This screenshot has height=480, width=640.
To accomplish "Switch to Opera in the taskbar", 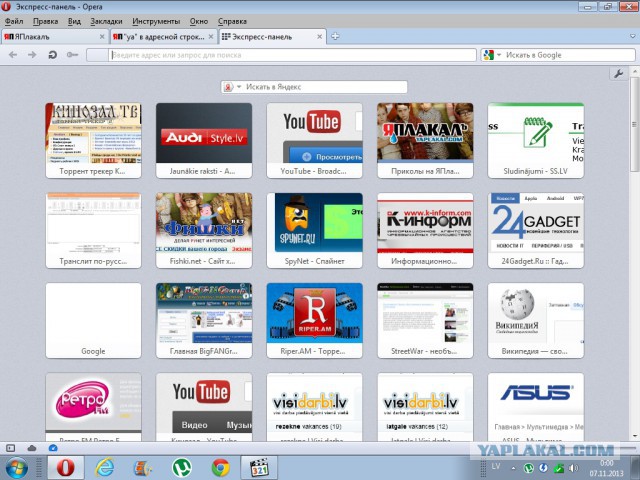I will (x=66, y=468).
